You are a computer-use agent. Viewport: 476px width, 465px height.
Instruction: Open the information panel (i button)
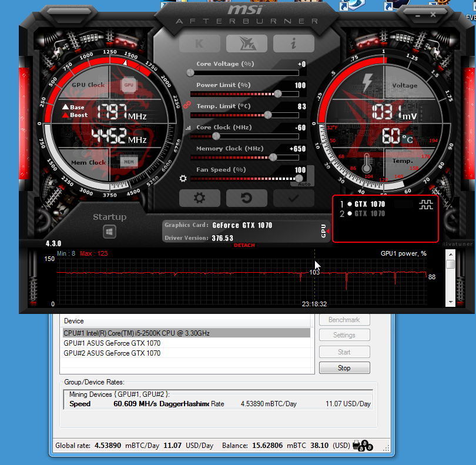294,44
